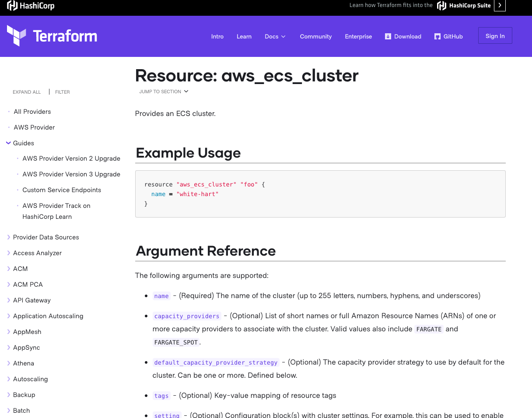532x418 pixels.
Task: Open the Community nav item
Action: tap(315, 36)
